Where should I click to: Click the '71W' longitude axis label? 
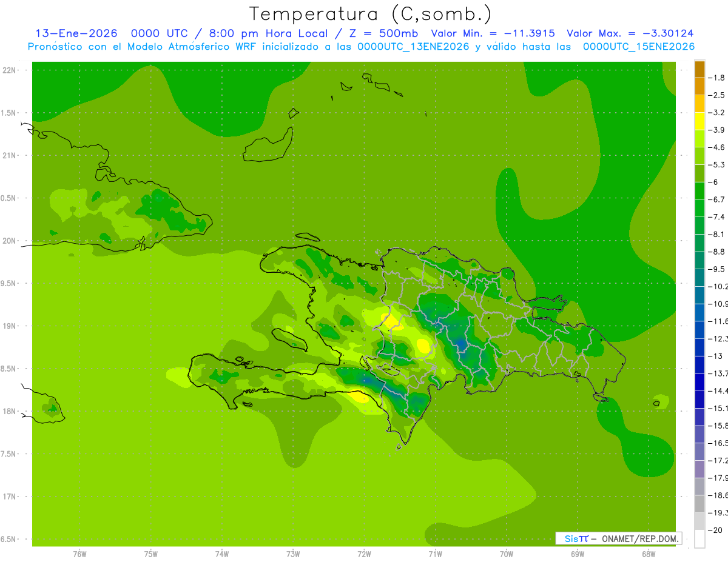[435, 554]
